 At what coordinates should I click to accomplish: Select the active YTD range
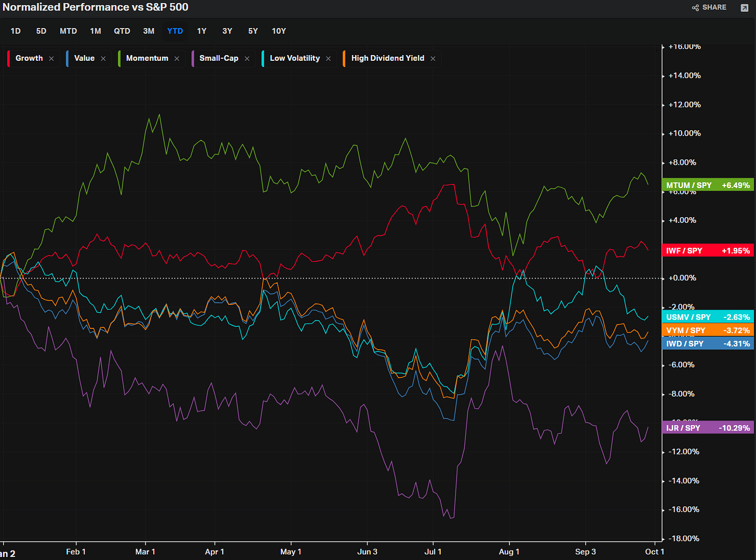tap(175, 31)
